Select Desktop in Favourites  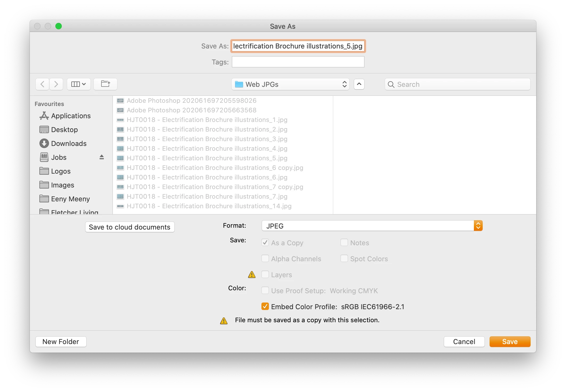(x=64, y=130)
